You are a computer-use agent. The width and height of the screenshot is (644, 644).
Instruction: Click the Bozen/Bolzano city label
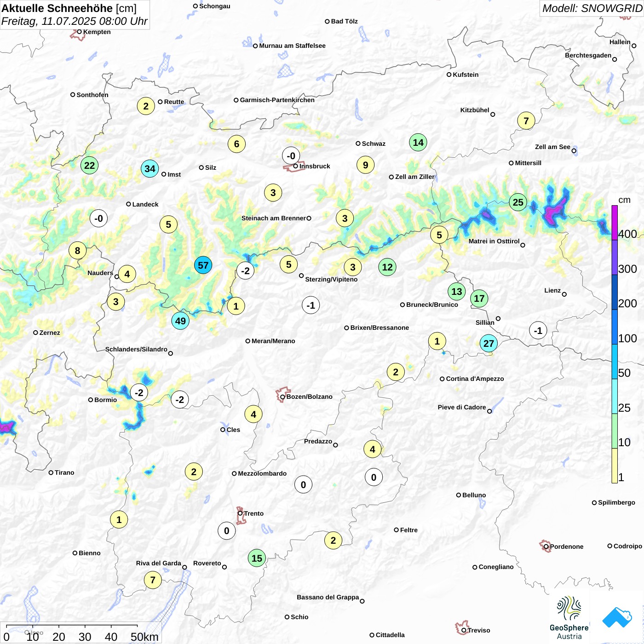(x=309, y=397)
